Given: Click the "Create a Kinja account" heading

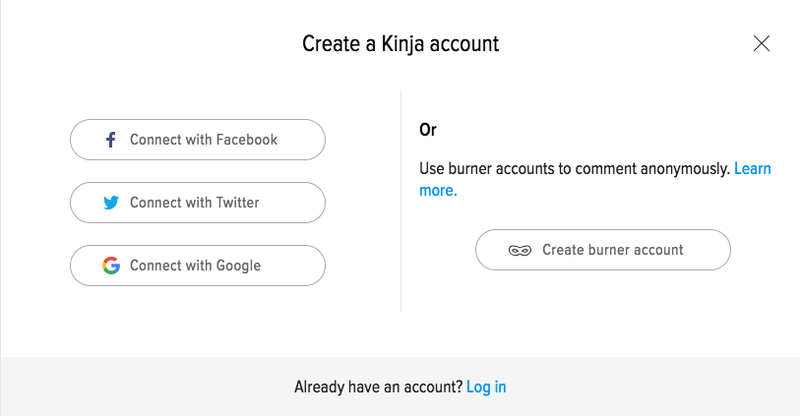Looking at the screenshot, I should coord(401,44).
